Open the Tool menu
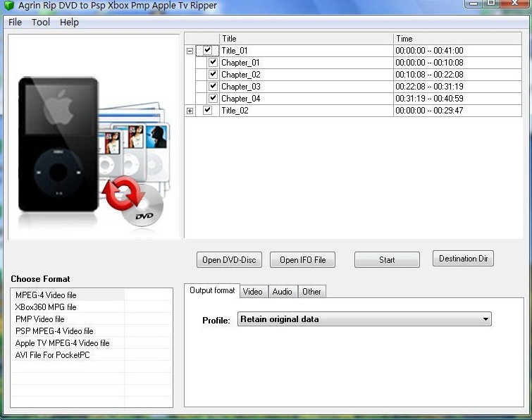The height and width of the screenshot is (420, 532). coord(41,22)
